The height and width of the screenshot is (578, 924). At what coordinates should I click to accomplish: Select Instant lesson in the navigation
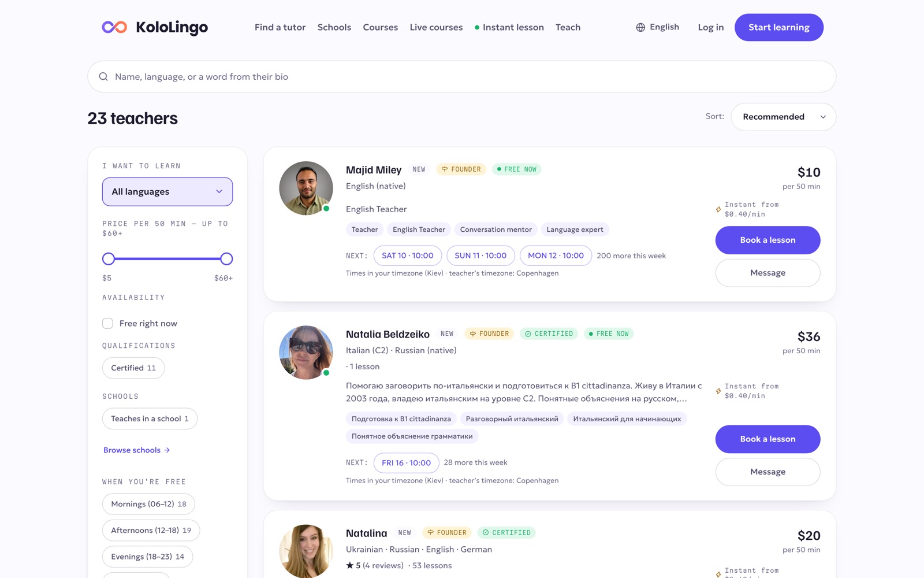point(509,27)
